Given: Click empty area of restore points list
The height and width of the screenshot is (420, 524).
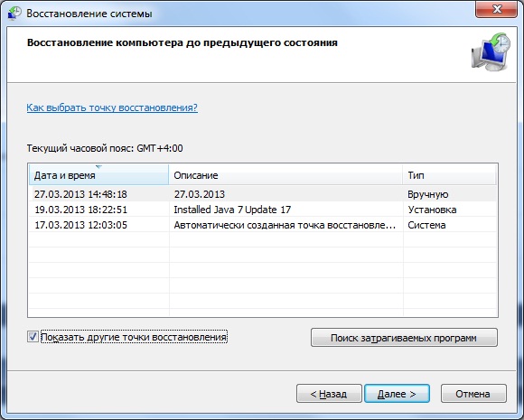Looking at the screenshot, I should tap(263, 274).
